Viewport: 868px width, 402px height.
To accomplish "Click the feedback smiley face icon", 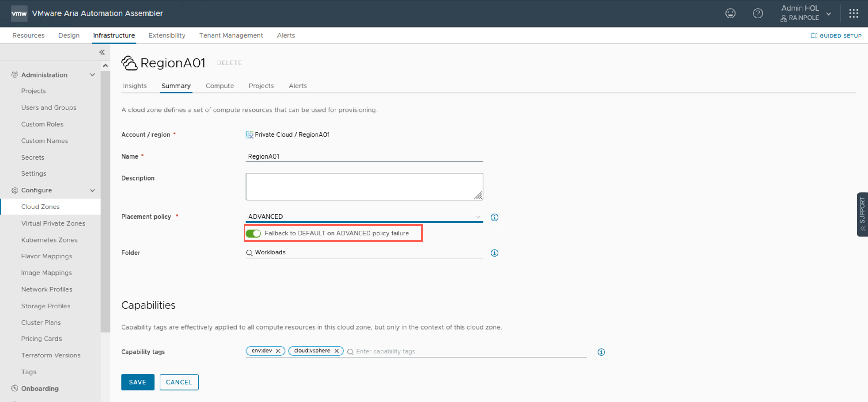I will click(730, 13).
